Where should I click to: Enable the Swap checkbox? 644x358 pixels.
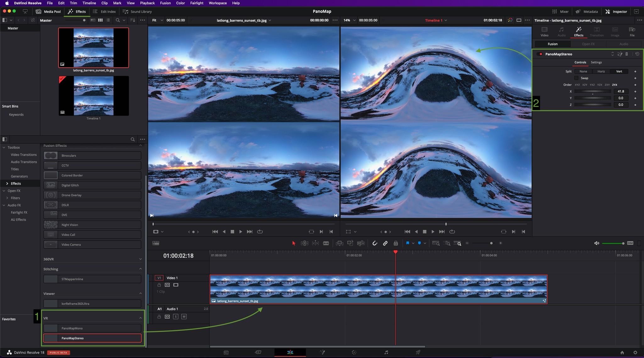pyautogui.click(x=576, y=78)
